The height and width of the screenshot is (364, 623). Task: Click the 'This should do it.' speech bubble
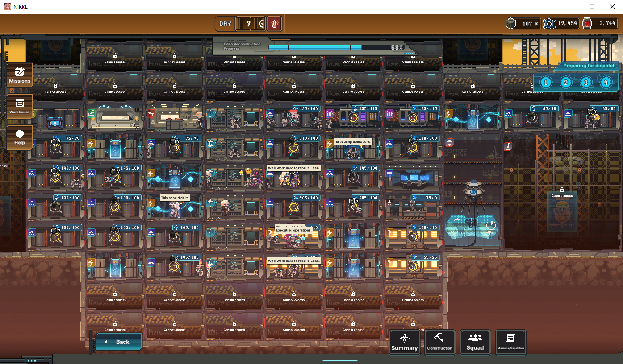[174, 198]
